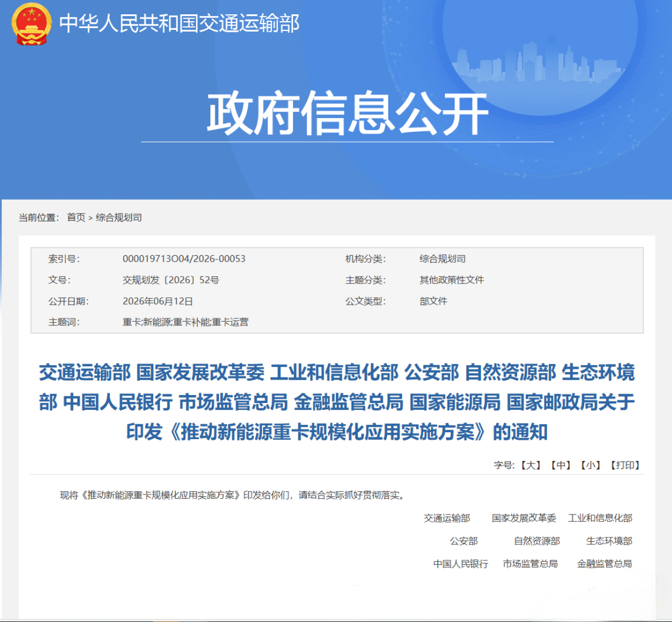This screenshot has width=672, height=622.
Task: Click the 当前位置 breadcrumb label
Action: pos(38,218)
